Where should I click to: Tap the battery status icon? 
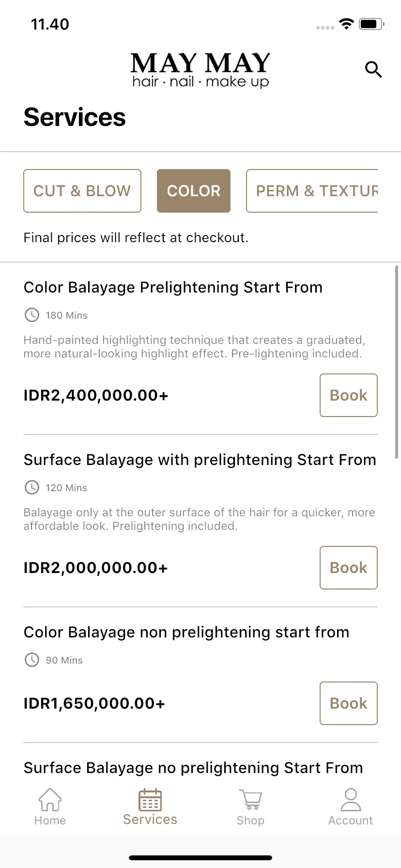[372, 24]
